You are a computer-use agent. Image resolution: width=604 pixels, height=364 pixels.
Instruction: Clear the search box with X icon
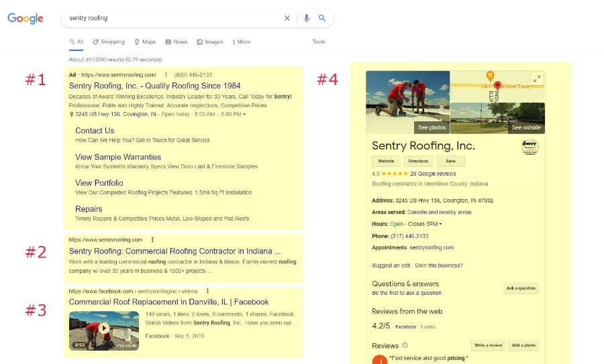(287, 18)
